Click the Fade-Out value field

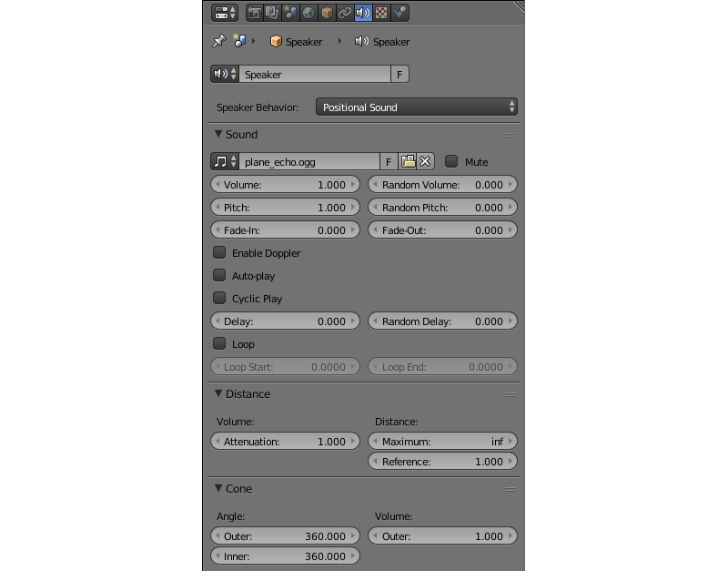coord(442,230)
